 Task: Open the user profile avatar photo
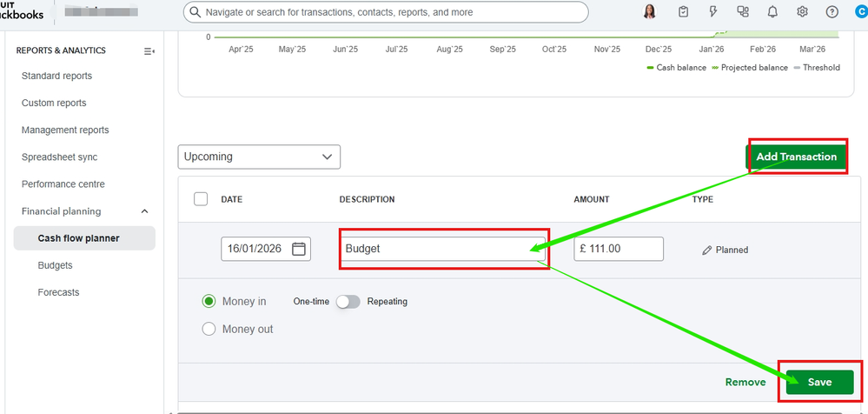(650, 11)
